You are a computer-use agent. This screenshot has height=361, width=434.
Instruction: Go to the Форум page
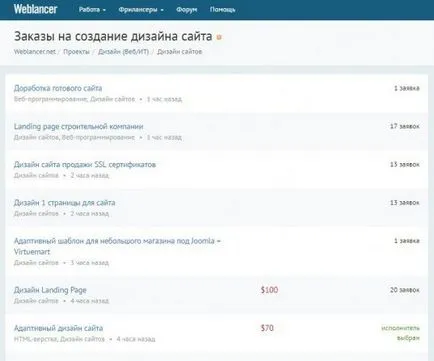click(x=186, y=10)
